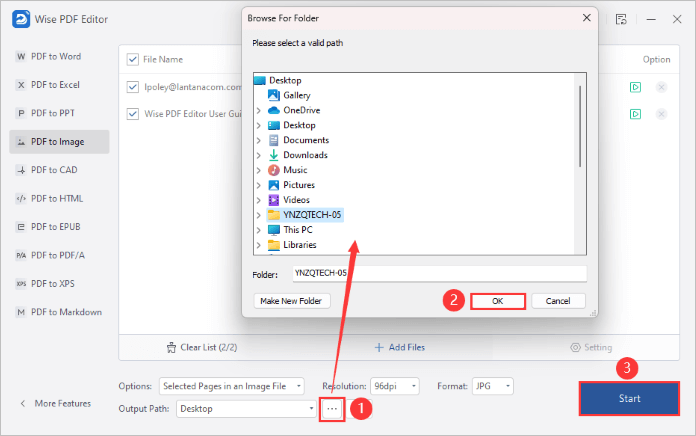Switch to PDF to EPUB
Image resolution: width=696 pixels, height=436 pixels.
point(59,227)
